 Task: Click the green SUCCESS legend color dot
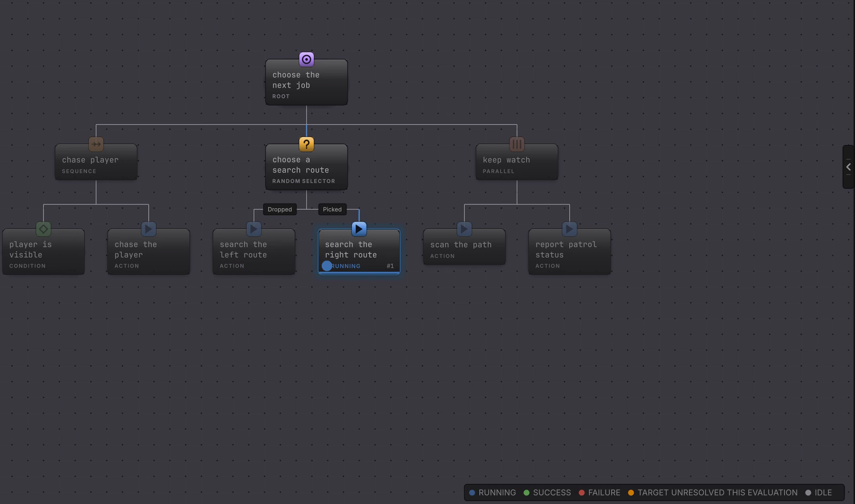coord(526,493)
